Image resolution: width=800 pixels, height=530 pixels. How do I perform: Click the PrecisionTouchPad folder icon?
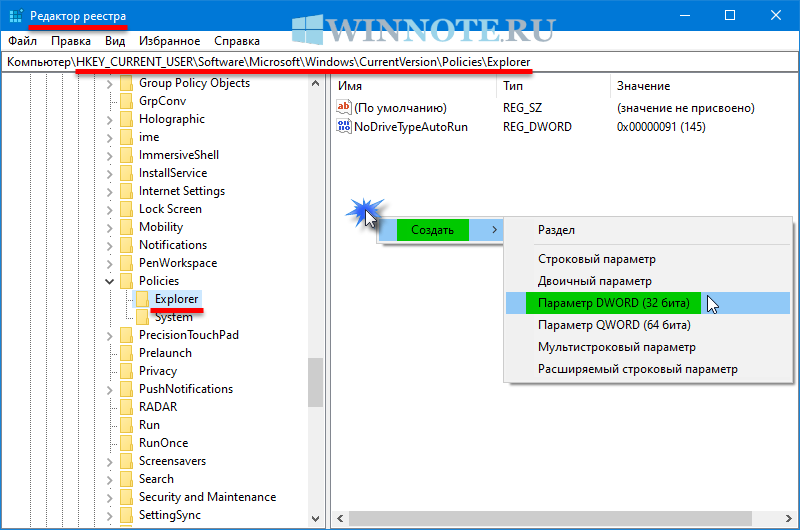coord(126,335)
